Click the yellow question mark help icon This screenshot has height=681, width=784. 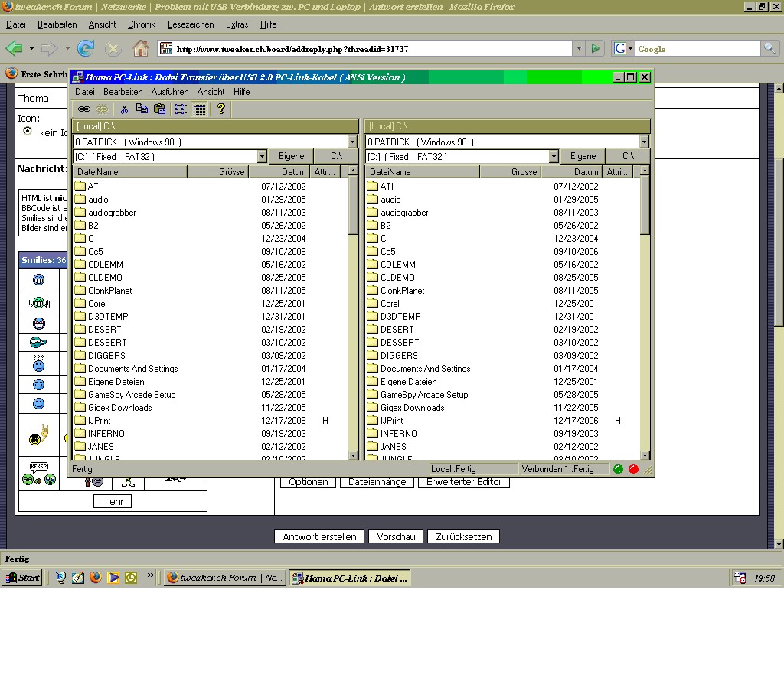pyautogui.click(x=221, y=109)
